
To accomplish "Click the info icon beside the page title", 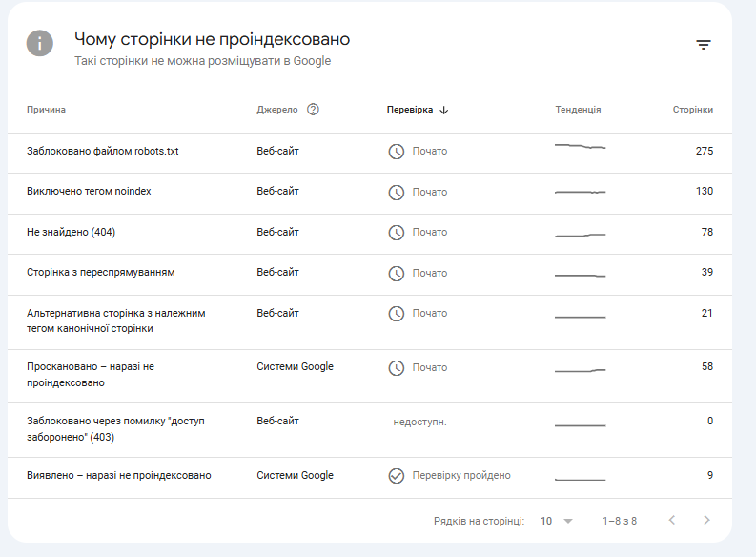I will [40, 44].
